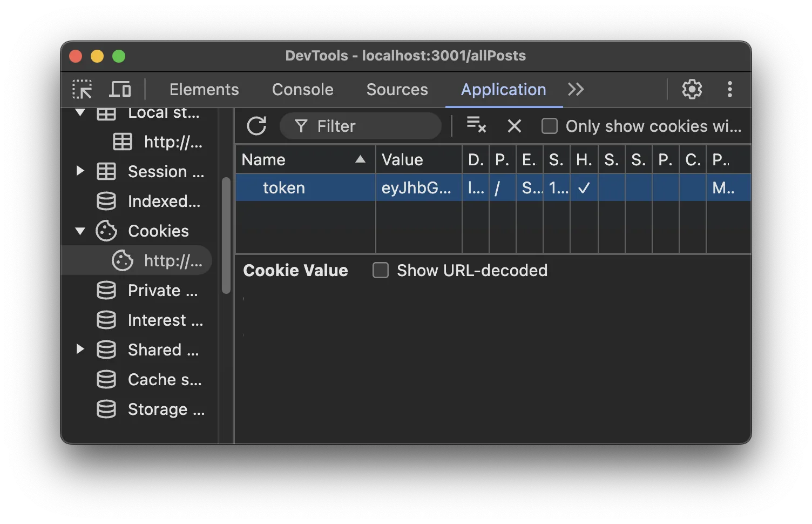The image size is (812, 524).
Task: Switch to the Console tab
Action: point(302,89)
